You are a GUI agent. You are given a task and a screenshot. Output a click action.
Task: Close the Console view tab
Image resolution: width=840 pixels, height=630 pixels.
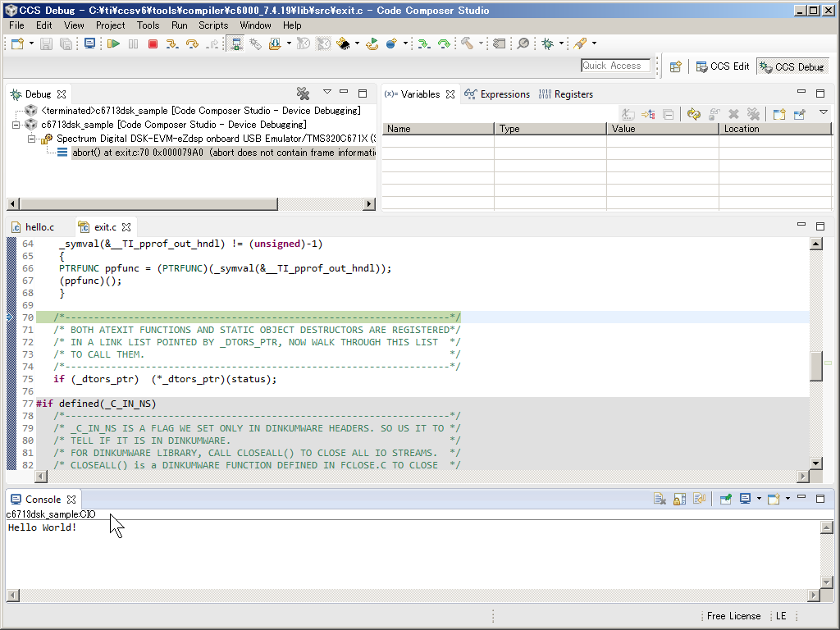pyautogui.click(x=71, y=500)
